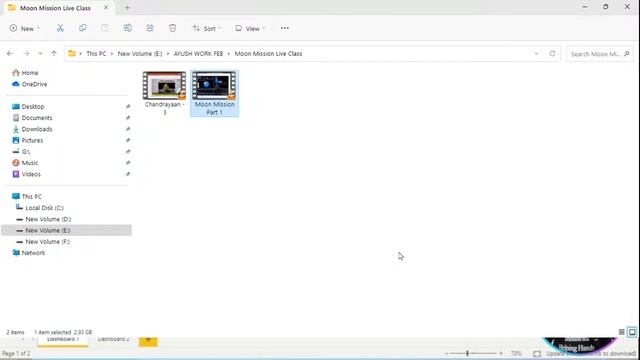Unpin Videos using its pin icon
The height and width of the screenshot is (360, 640).
pos(128,174)
